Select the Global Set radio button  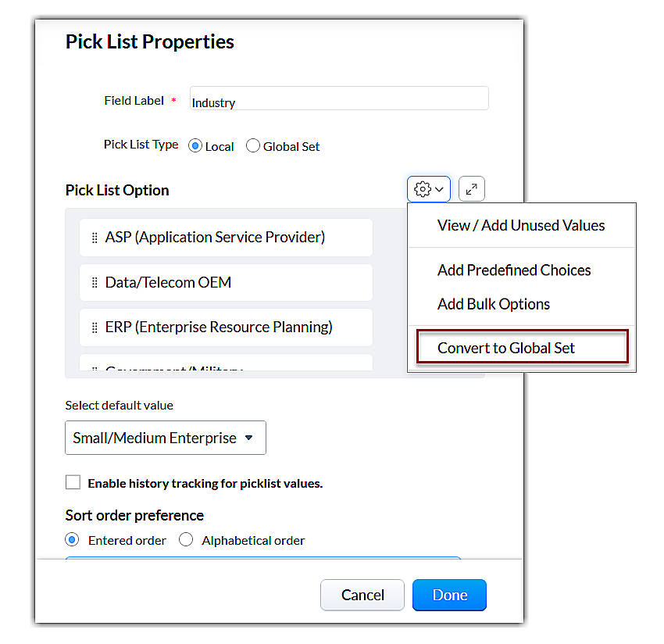click(253, 146)
